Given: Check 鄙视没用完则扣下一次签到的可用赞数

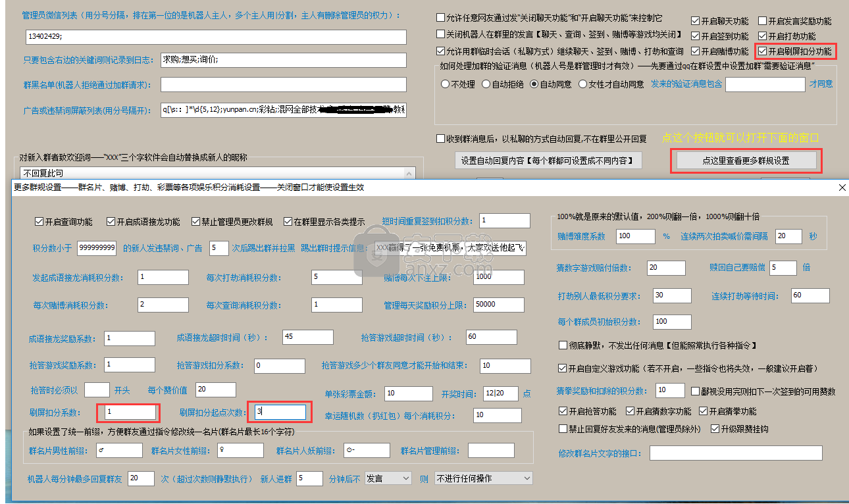Looking at the screenshot, I should pos(696,391).
